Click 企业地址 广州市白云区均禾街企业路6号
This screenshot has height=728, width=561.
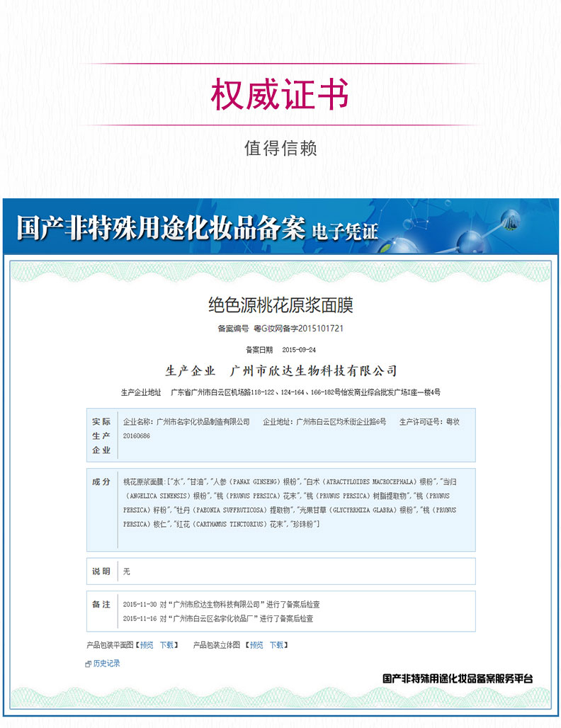(x=324, y=421)
